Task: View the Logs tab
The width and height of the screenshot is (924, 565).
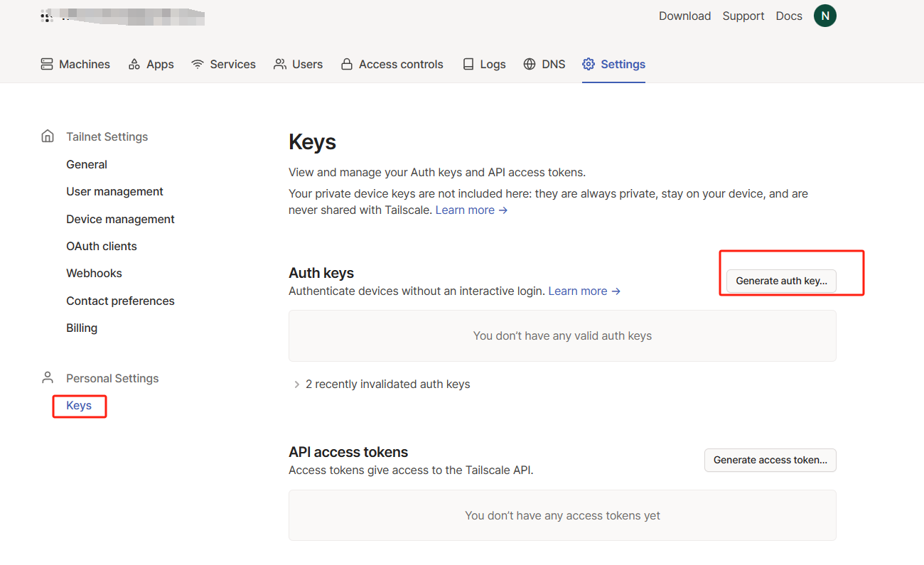Action: pos(484,64)
